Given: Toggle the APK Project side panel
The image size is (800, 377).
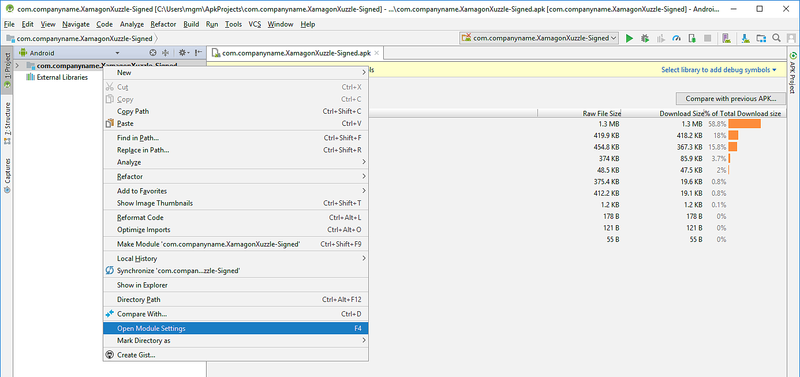Looking at the screenshot, I should (793, 72).
